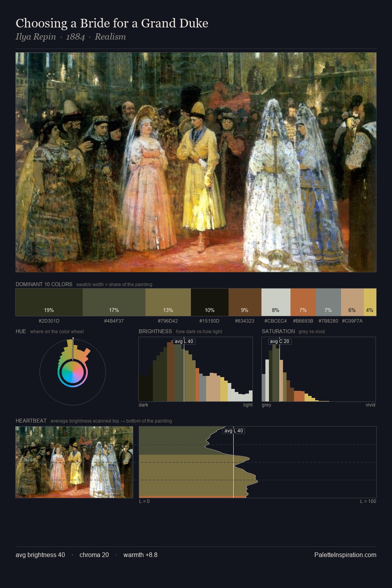Screen dimensions: 392x588
Task: Click the 'HEARTBEAT' section heading
Action: click(31, 421)
